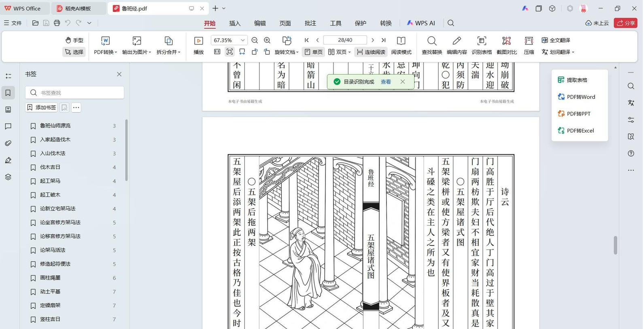The image size is (644, 329).
Task: Open the WPS AI tab
Action: (x=421, y=23)
